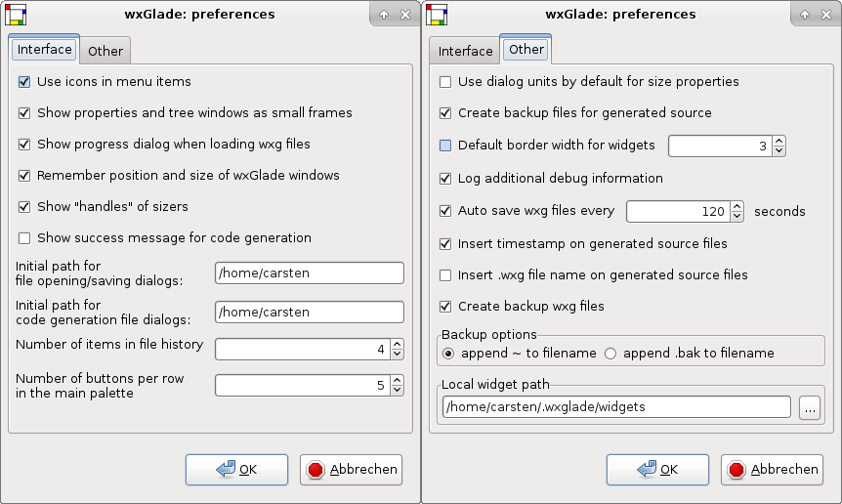842x504 pixels.
Task: Uncheck Insert timestamp on generated source files
Action: coord(445,243)
